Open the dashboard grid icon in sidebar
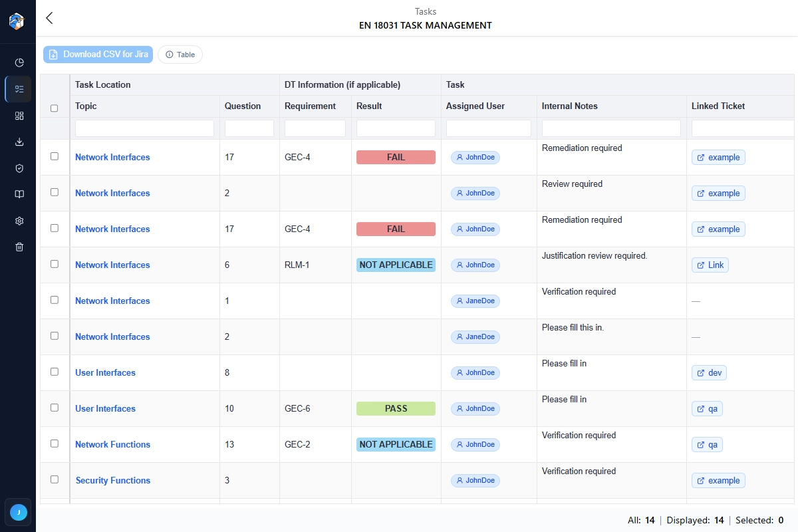The width and height of the screenshot is (798, 532). click(19, 115)
